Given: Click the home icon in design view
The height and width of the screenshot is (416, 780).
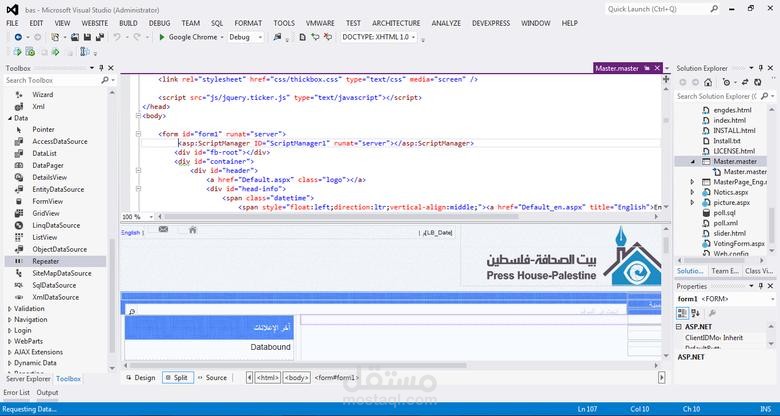Looking at the screenshot, I should click(x=193, y=229).
